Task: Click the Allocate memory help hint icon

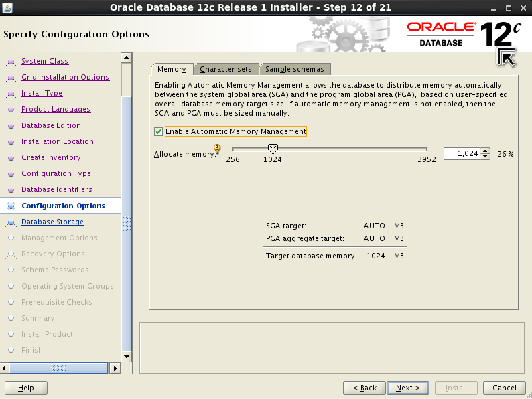Action: point(217,149)
